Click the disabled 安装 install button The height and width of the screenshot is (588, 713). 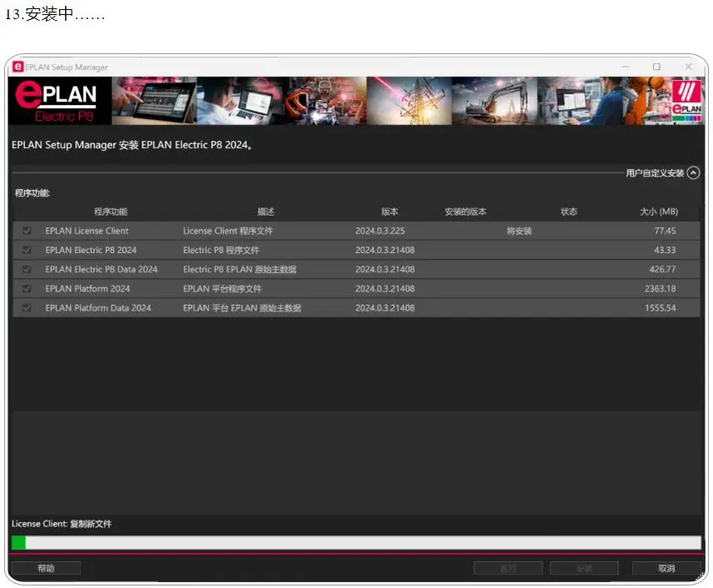point(584,569)
